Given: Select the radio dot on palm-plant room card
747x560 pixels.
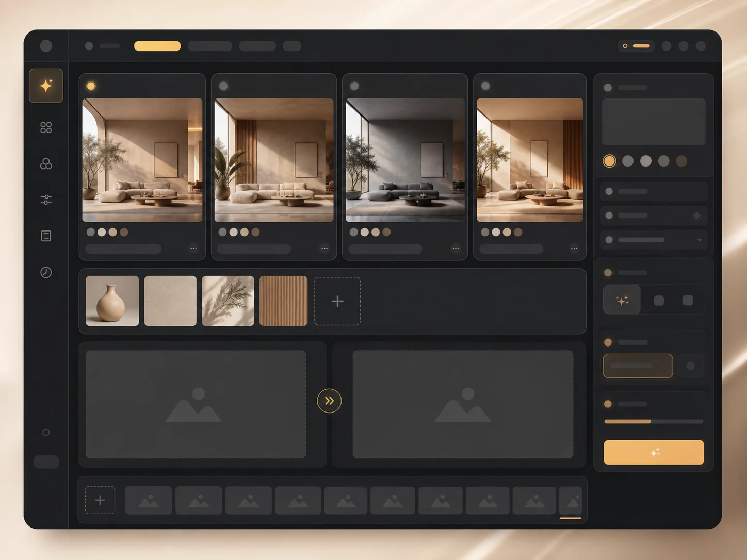Looking at the screenshot, I should point(223,86).
